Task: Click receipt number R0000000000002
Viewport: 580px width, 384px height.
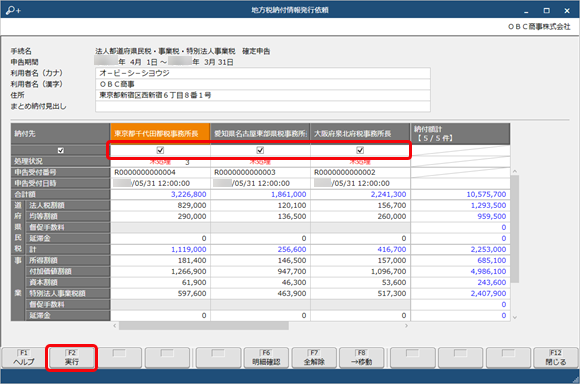Action: (345, 172)
